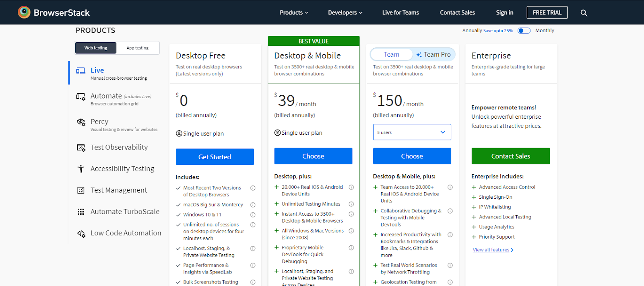
Task: Open the View all features link
Action: coord(493,250)
